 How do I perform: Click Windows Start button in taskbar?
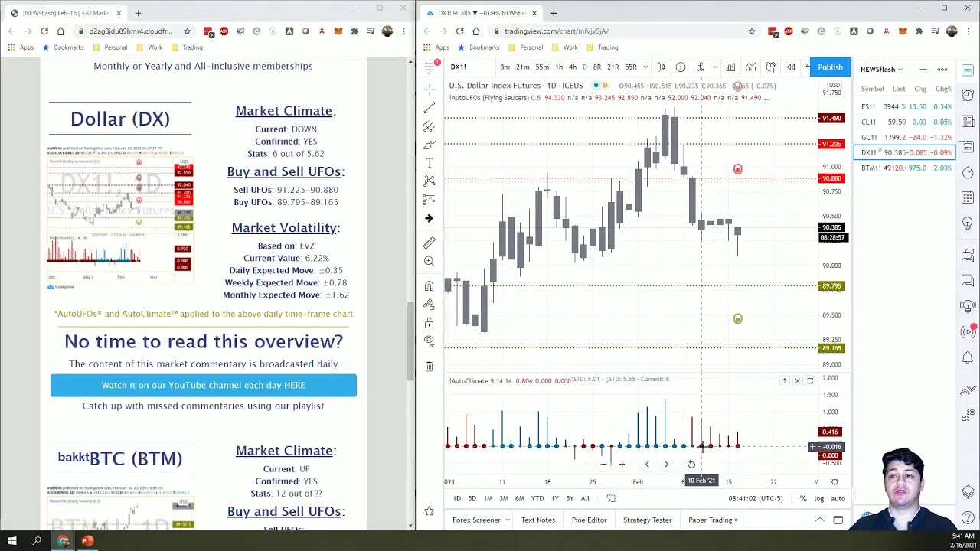point(12,541)
